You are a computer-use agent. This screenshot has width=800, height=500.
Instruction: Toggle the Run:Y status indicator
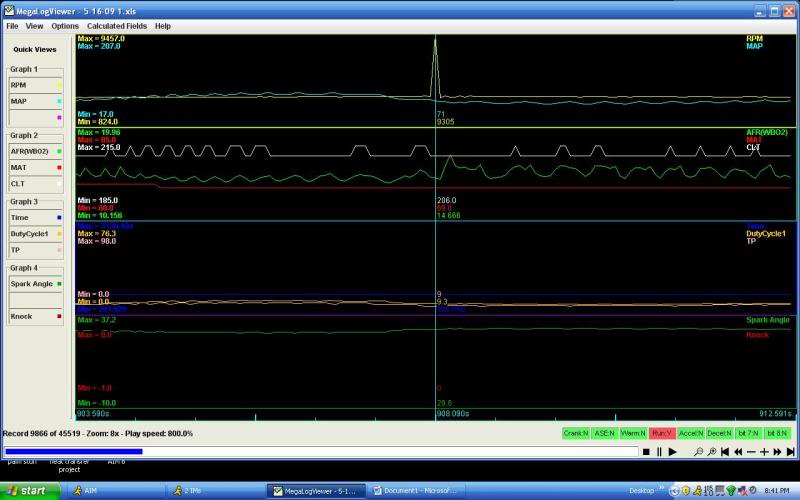tap(662, 433)
